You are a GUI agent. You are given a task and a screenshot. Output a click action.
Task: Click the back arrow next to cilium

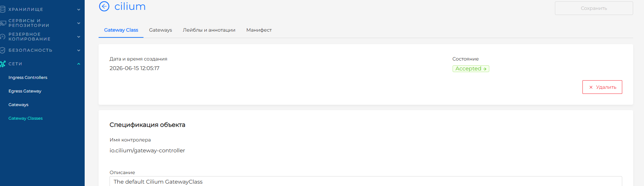104,6
